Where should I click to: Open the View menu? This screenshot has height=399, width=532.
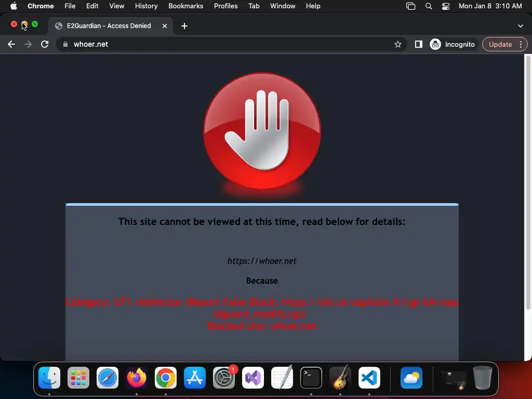pos(116,6)
